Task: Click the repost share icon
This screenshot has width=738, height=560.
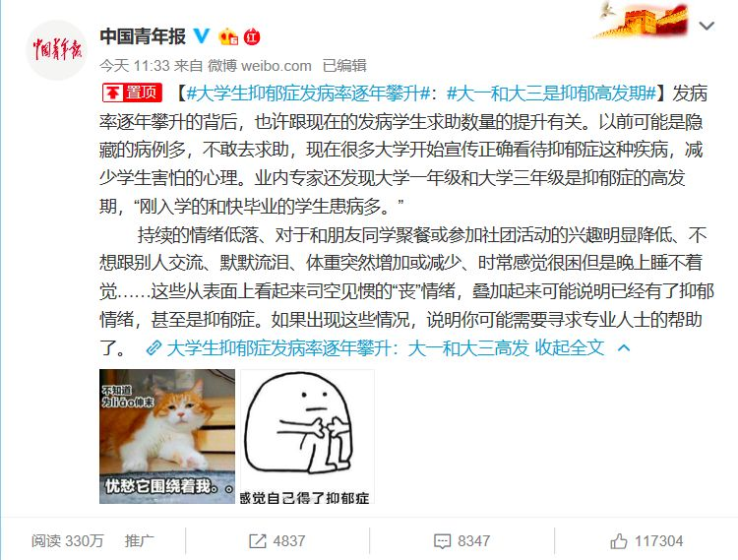Action: (258, 541)
